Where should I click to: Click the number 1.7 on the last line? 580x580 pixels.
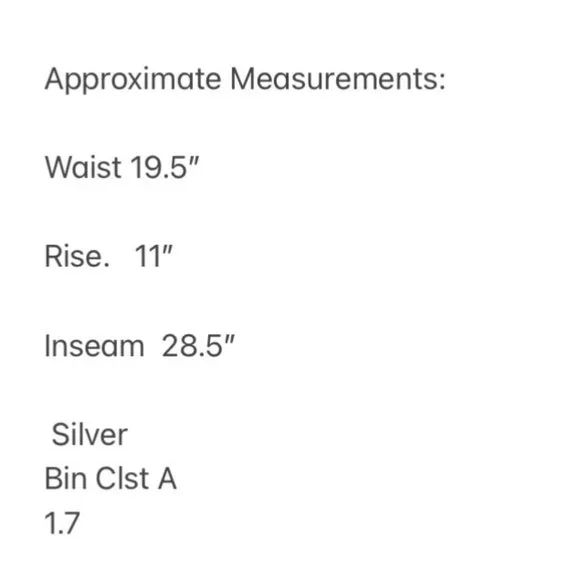tap(62, 523)
